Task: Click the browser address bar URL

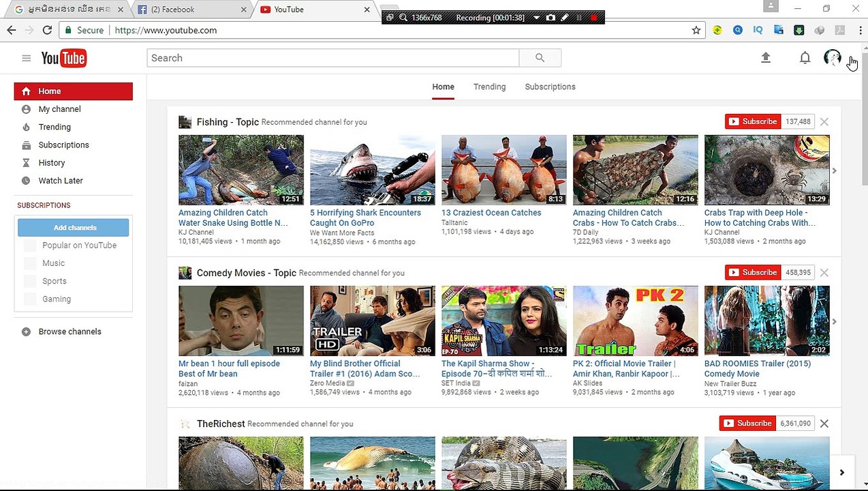Action: tap(166, 30)
